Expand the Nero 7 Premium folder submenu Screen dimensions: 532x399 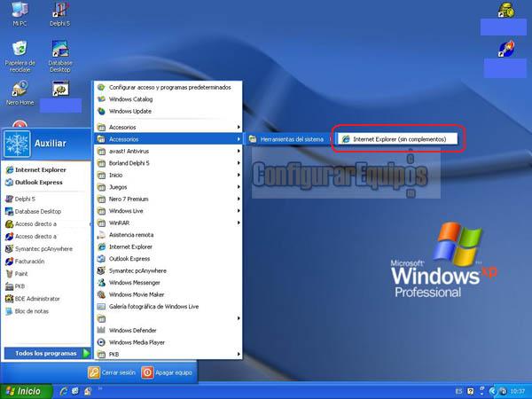168,199
